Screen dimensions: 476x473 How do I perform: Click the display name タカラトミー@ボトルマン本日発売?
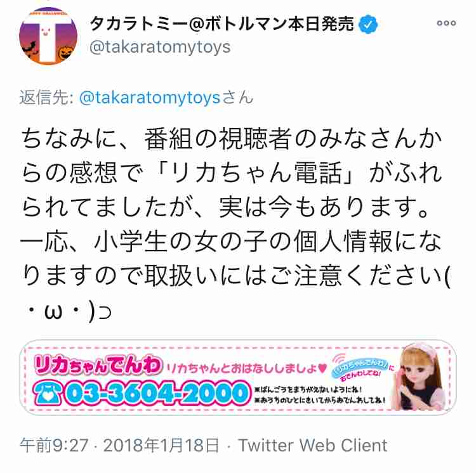pyautogui.click(x=222, y=23)
